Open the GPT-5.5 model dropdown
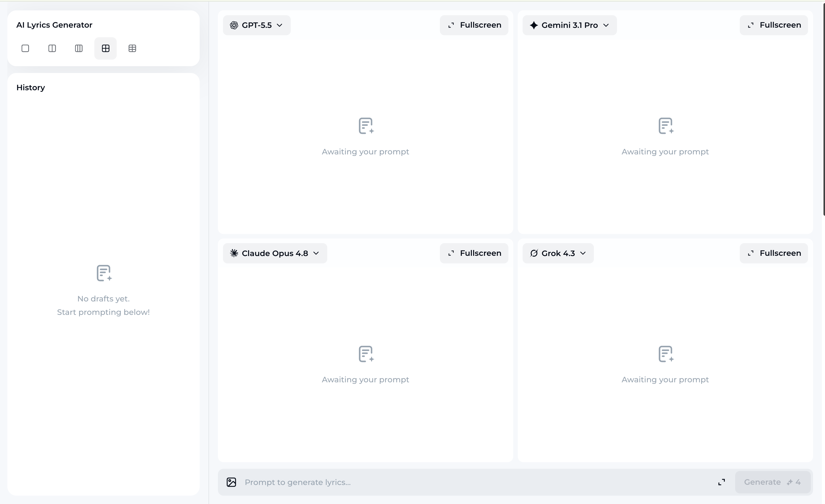 tap(257, 25)
